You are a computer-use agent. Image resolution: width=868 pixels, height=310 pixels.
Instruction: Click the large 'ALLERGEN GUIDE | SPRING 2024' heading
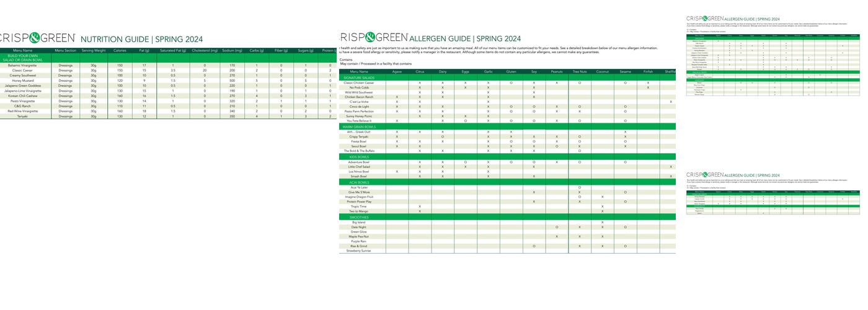pyautogui.click(x=465, y=39)
